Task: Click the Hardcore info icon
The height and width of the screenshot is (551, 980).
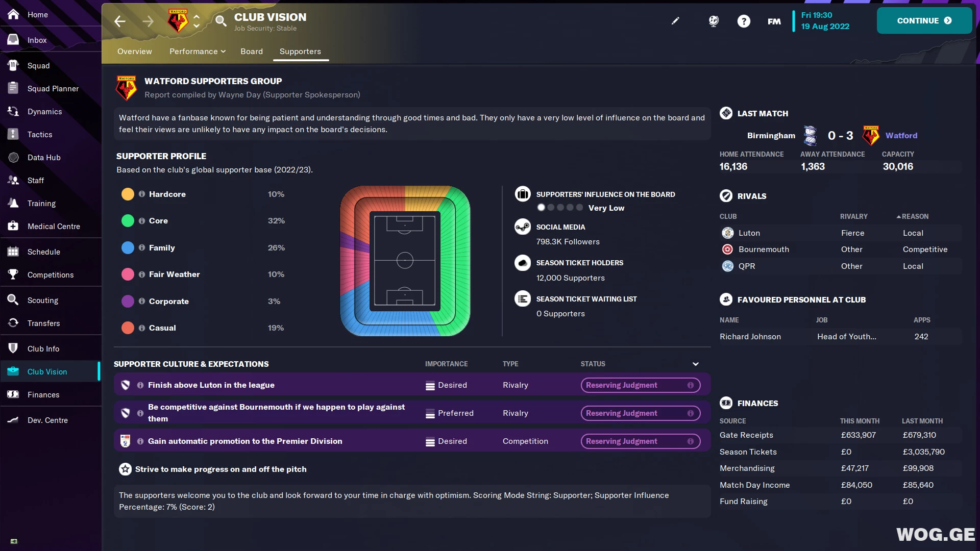Action: (142, 194)
